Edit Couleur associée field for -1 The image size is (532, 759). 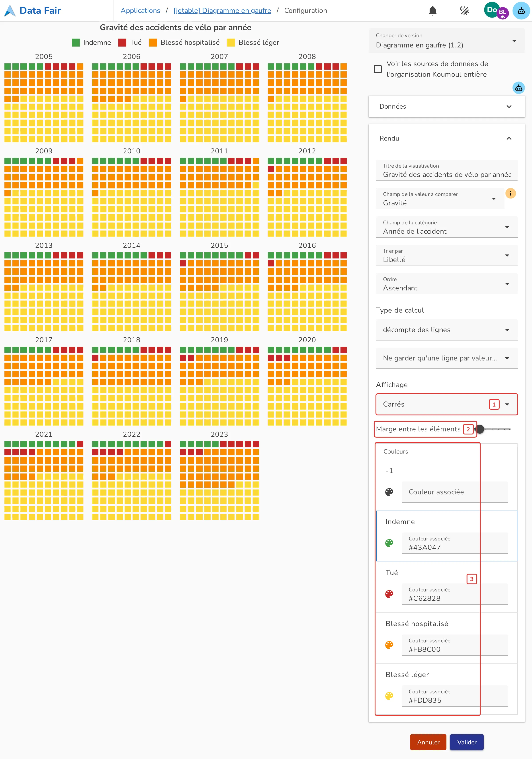point(455,492)
